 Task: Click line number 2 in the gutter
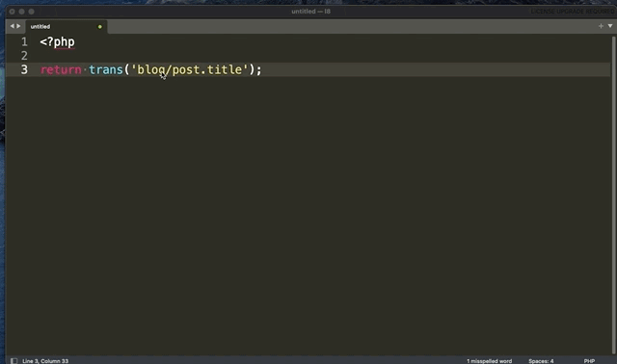(24, 56)
